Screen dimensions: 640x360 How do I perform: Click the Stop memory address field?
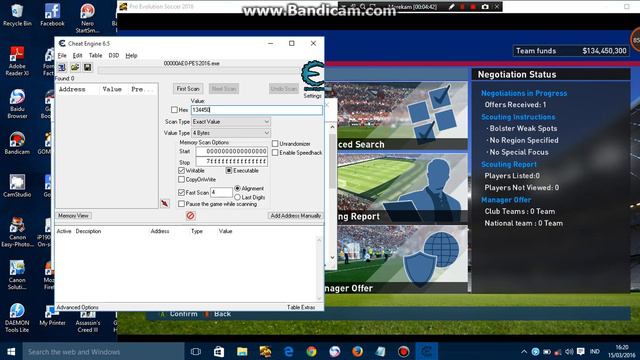coord(231,162)
